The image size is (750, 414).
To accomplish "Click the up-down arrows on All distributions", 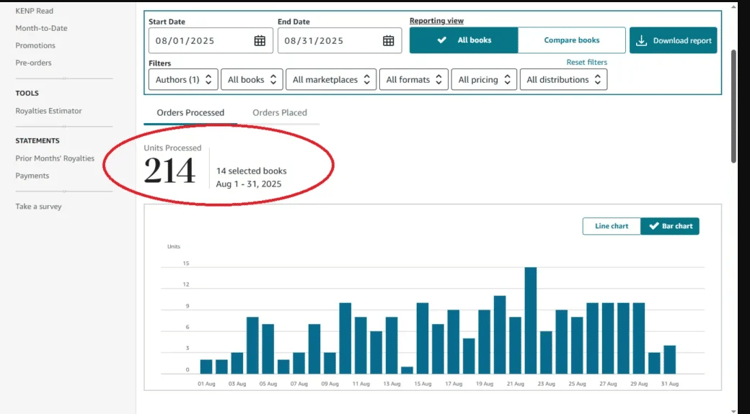I will click(597, 80).
